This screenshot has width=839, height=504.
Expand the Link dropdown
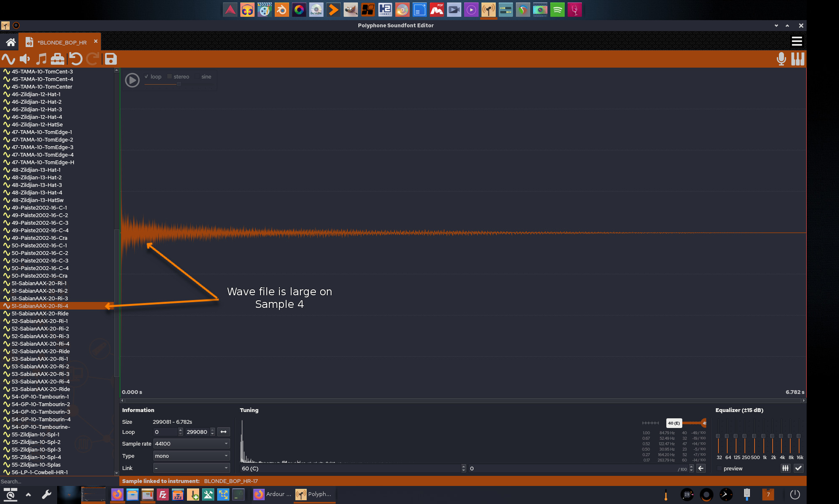click(191, 468)
